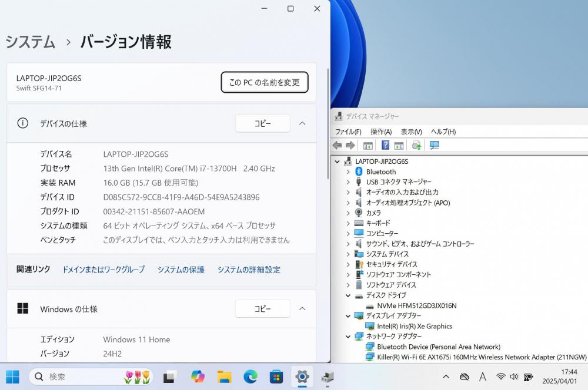Screen dimensions: 588x390
Task: Click the webcam icon beside カメラ
Action: pyautogui.click(x=359, y=213)
